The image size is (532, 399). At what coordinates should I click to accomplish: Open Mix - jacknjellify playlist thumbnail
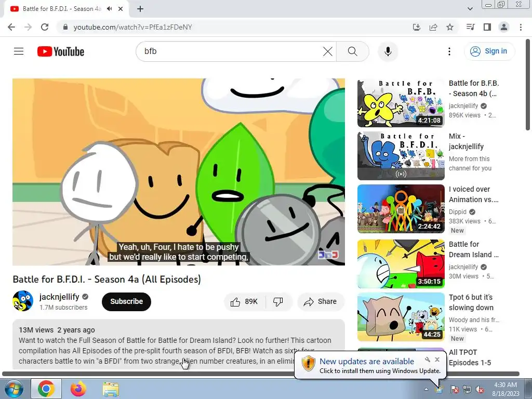(401, 156)
